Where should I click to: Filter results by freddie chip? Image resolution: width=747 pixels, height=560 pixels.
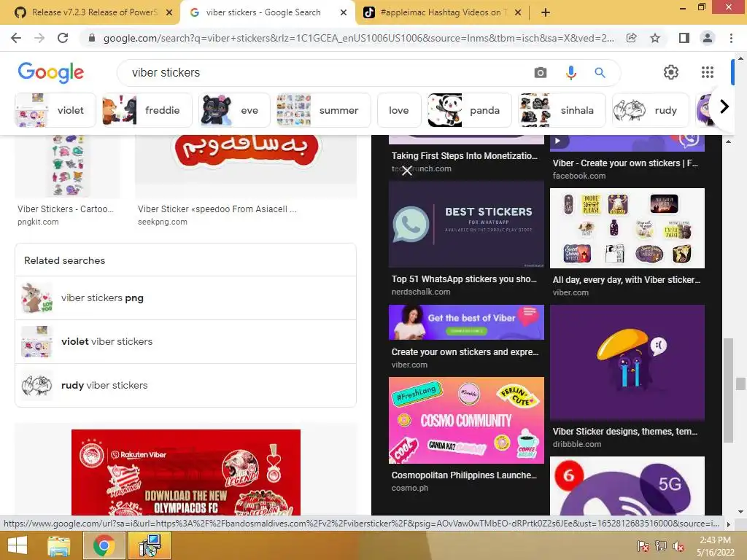click(147, 111)
